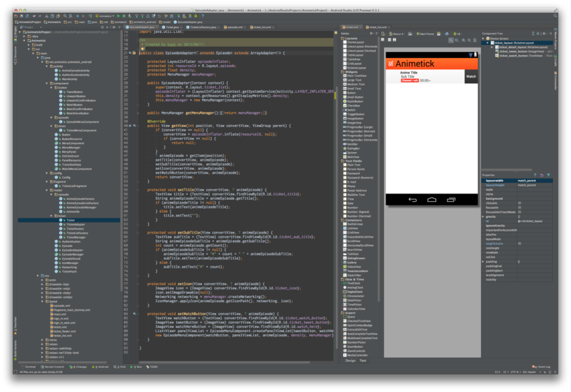This screenshot has height=392, width=571.
Task: Collapse the component package node
Action: click(47, 84)
